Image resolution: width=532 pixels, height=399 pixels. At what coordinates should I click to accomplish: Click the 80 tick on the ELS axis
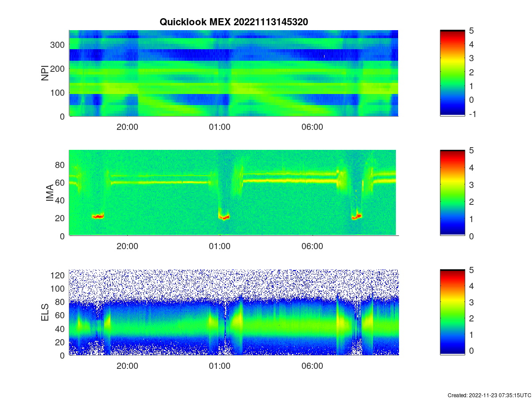[x=60, y=302]
